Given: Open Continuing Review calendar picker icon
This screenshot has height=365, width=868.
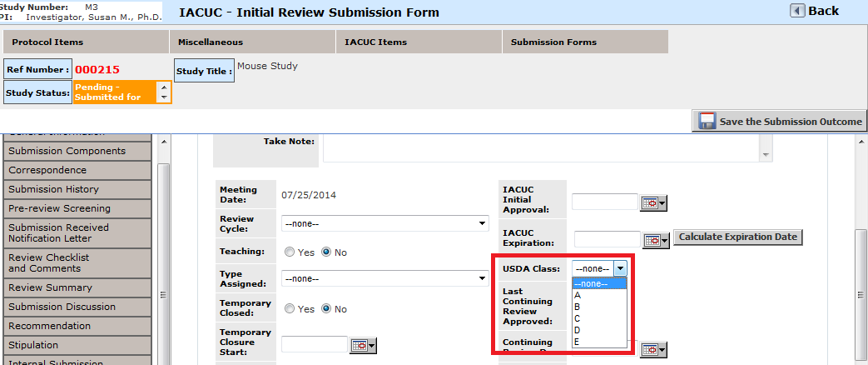Looking at the screenshot, I should (x=654, y=349).
